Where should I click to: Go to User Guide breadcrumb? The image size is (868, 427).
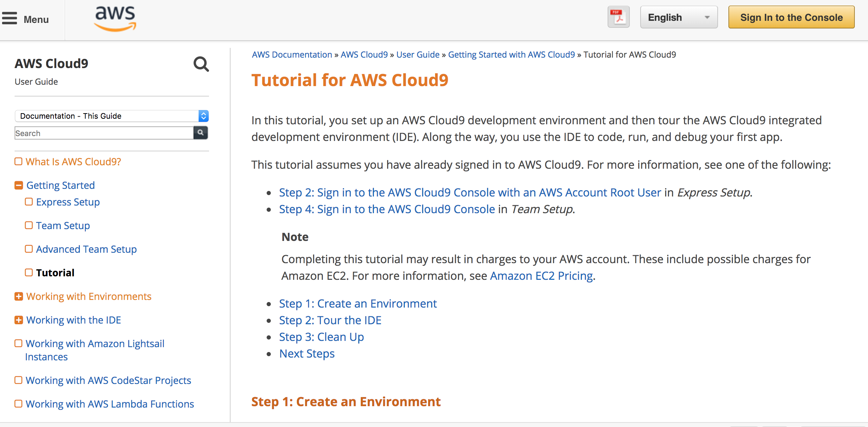[418, 55]
